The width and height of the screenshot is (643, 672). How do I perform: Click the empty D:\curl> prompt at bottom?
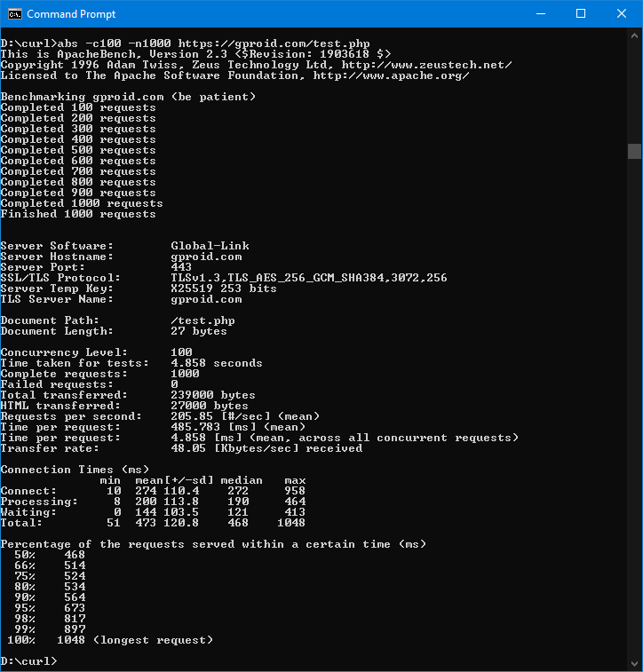tap(28, 661)
